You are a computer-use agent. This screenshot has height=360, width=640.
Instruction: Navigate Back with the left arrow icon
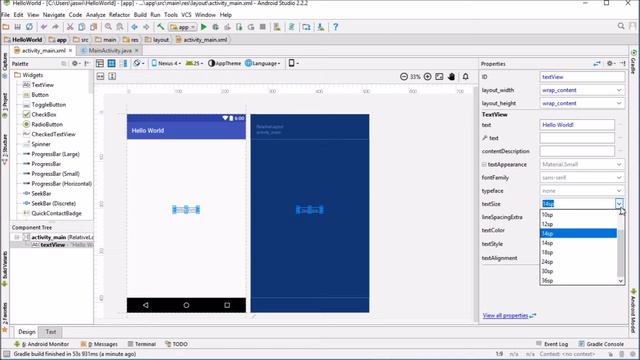(x=134, y=27)
